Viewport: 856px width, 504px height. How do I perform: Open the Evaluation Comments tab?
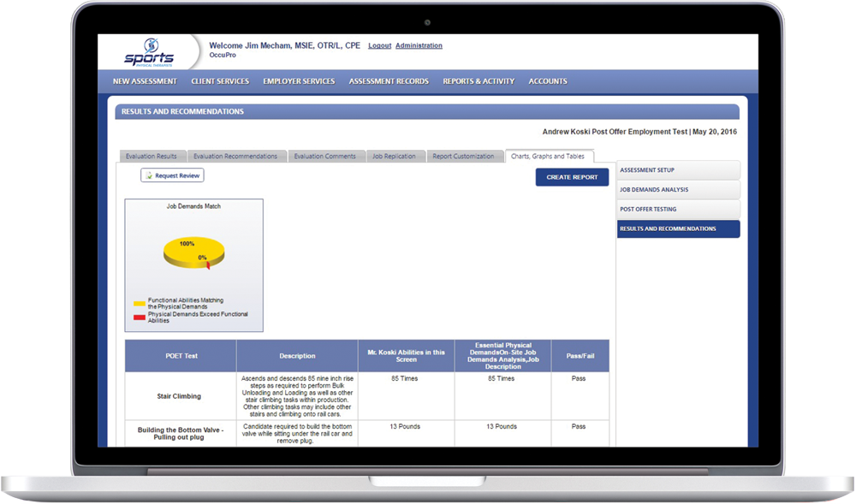[325, 156]
